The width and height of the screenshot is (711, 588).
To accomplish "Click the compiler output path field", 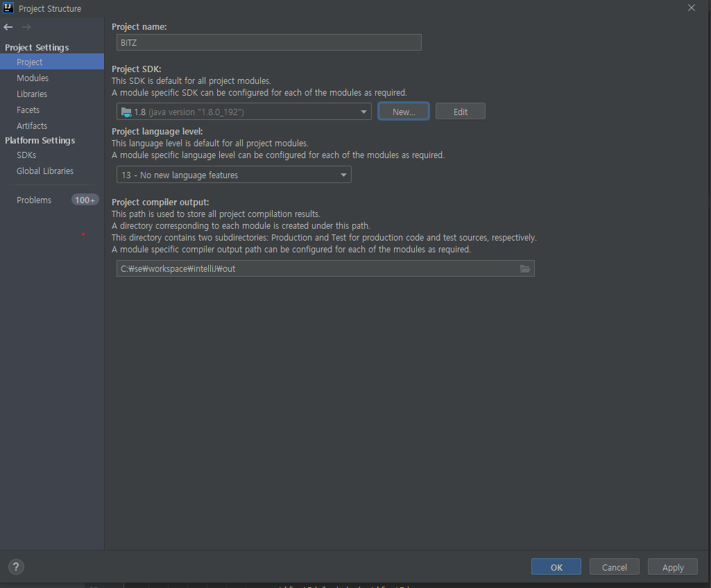I will click(325, 268).
